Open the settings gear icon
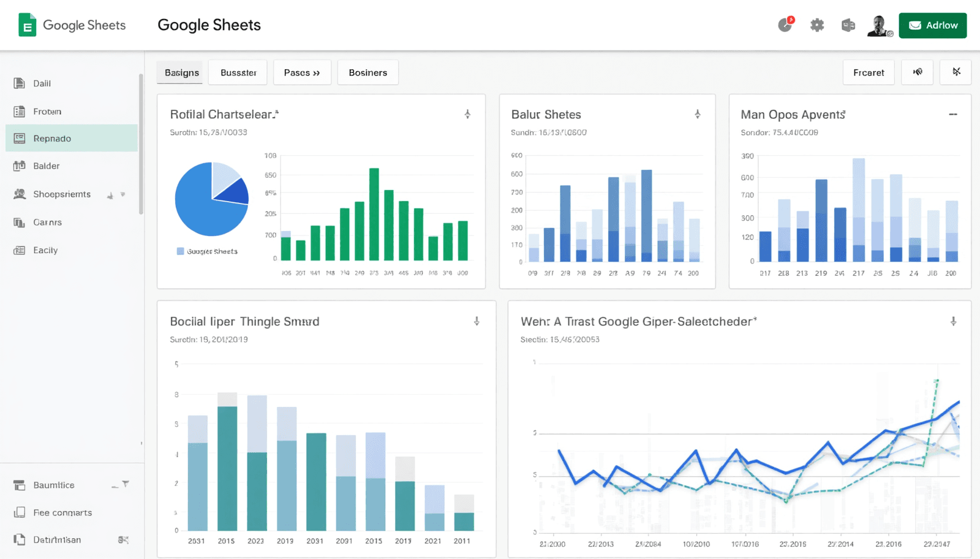The image size is (980, 559). (817, 25)
